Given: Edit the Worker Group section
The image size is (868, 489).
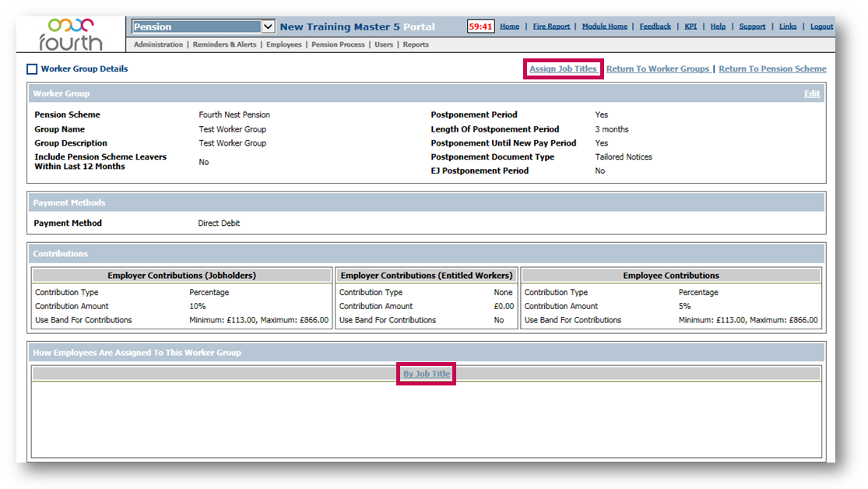Looking at the screenshot, I should (811, 93).
